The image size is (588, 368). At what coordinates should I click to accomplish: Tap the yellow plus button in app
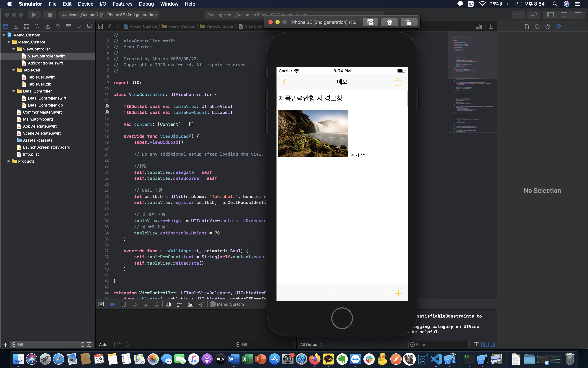[x=398, y=293]
